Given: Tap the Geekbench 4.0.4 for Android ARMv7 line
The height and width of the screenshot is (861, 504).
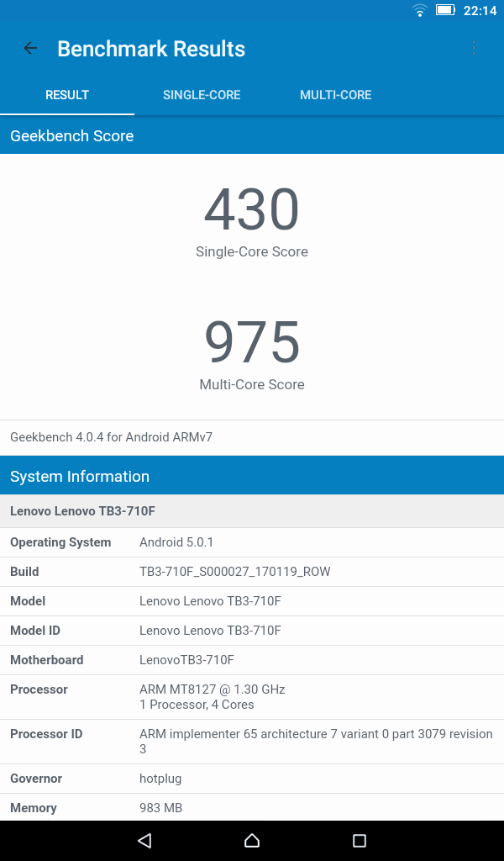Looking at the screenshot, I should pos(112,437).
